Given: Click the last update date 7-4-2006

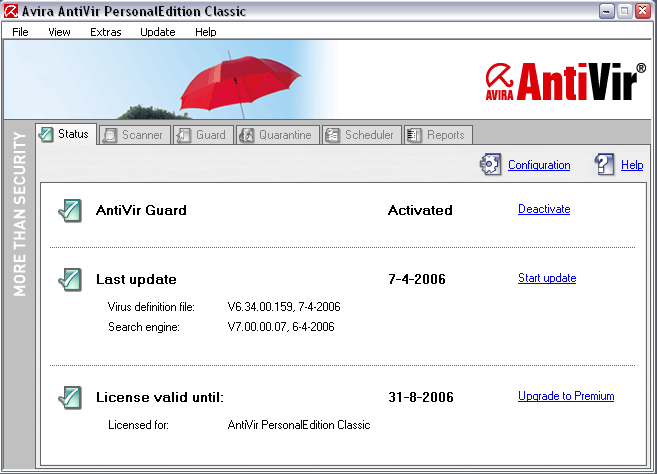Looking at the screenshot, I should tap(417, 280).
